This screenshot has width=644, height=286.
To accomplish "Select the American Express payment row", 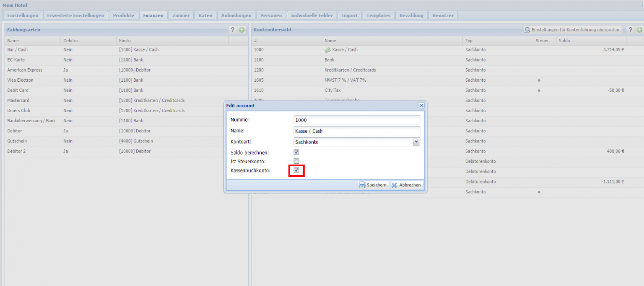I will [25, 70].
